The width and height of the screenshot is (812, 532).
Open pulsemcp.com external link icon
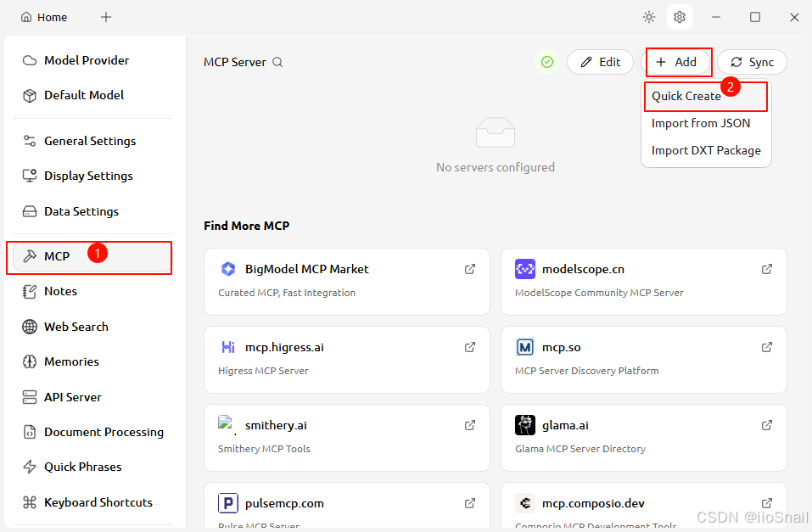470,503
